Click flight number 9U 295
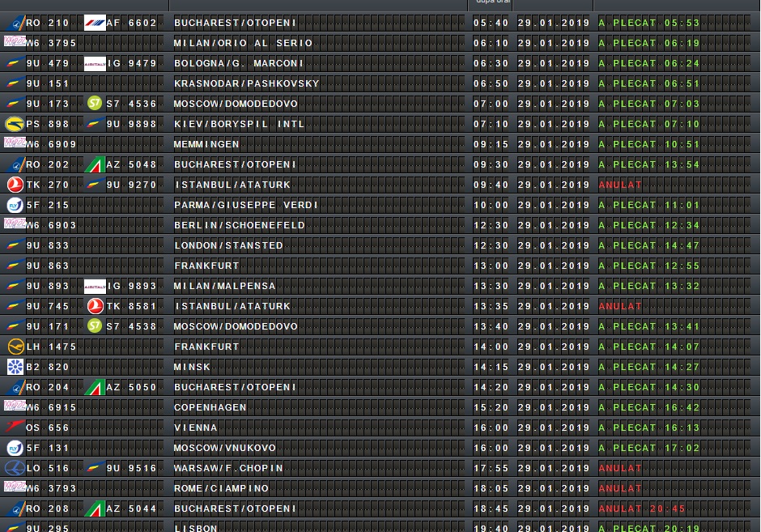 [x=48, y=528]
